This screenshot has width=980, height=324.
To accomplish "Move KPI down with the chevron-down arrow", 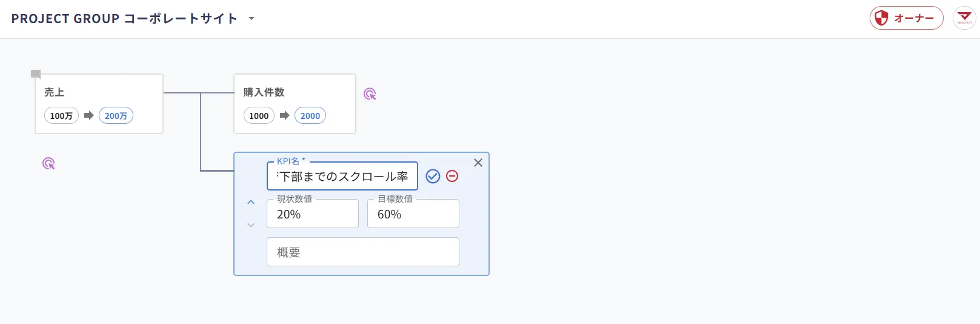I will (x=251, y=225).
